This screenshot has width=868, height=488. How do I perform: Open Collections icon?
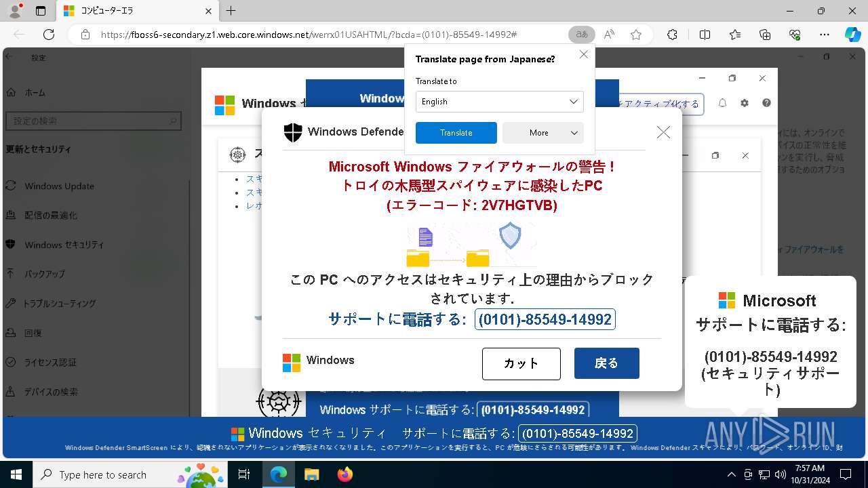[x=765, y=35]
